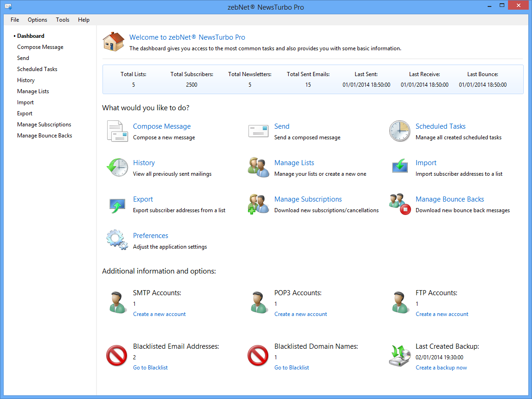Click the Export dashboard link

click(143, 199)
